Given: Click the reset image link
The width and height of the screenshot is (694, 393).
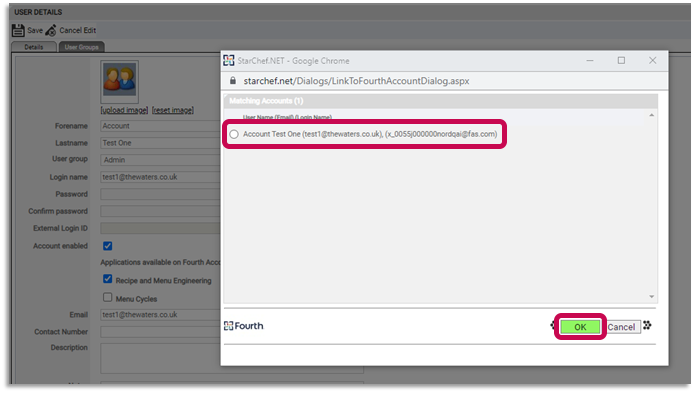Looking at the screenshot, I should click(x=173, y=110).
